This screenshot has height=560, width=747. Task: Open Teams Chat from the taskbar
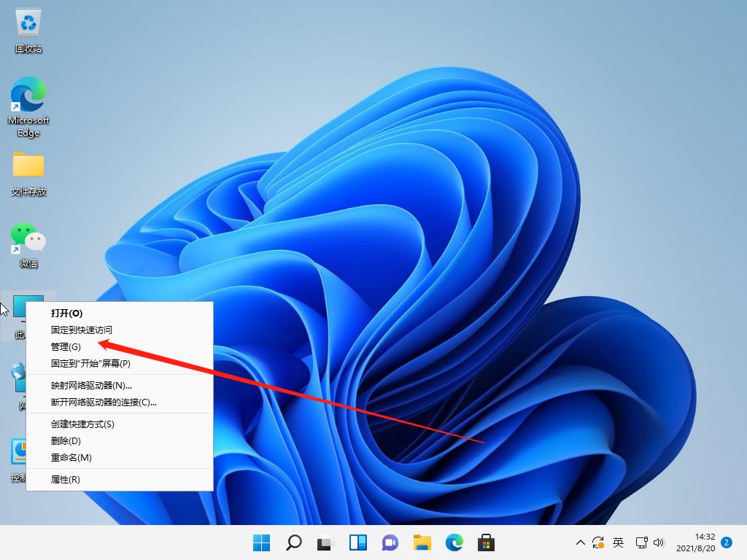390,542
